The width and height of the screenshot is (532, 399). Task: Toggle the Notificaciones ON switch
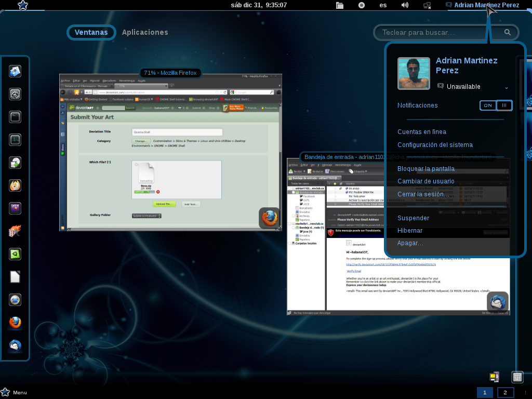(x=496, y=105)
